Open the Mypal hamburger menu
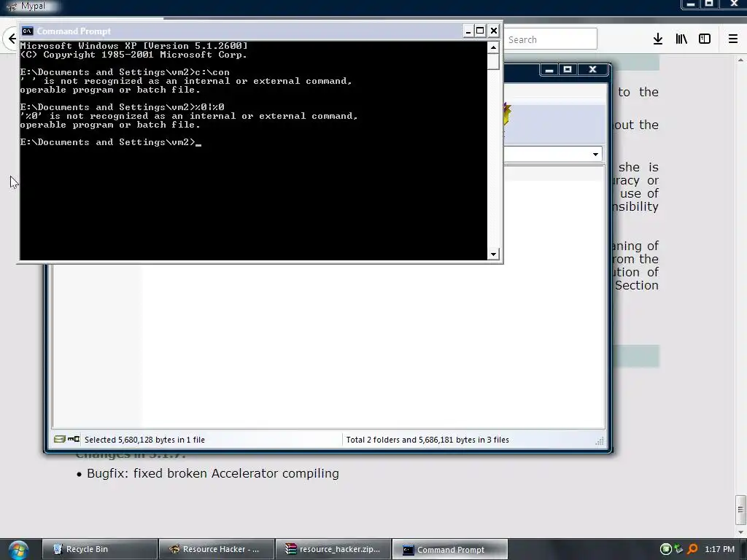 733,39
